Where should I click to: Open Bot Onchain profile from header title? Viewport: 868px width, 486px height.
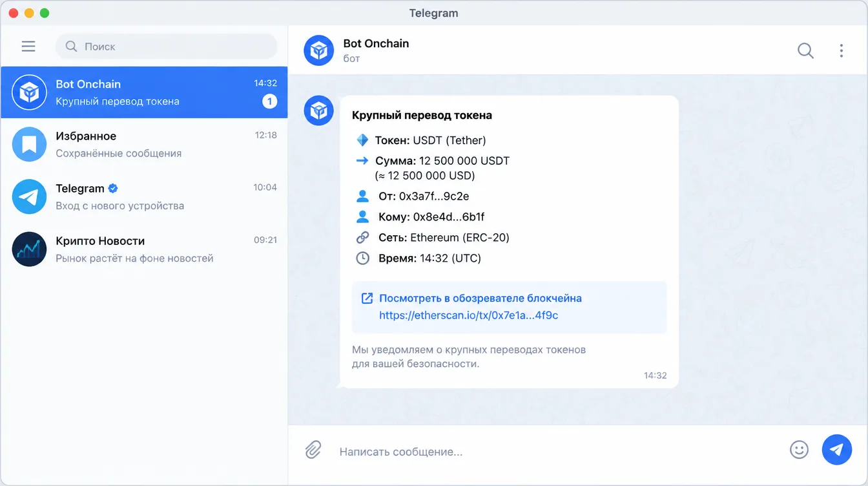(376, 43)
